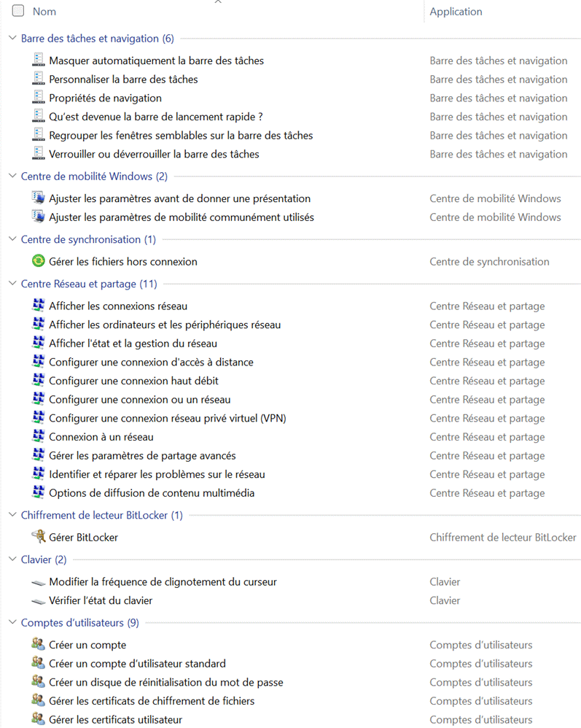
Task: Click the network icon for paramètres de partage avancés
Action: pos(39,455)
